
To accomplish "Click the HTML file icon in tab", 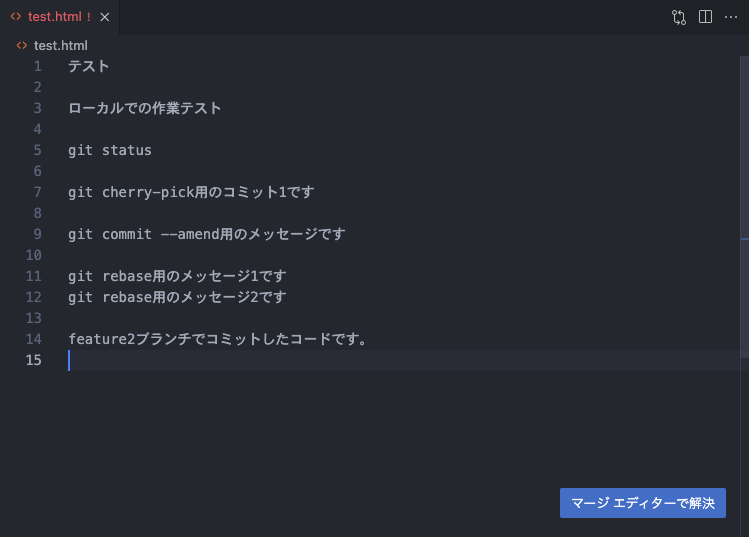I will 16,17.
